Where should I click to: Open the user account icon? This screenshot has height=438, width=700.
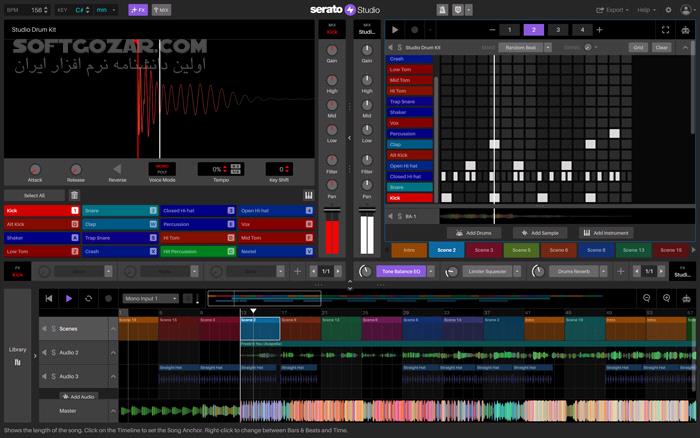tap(686, 10)
